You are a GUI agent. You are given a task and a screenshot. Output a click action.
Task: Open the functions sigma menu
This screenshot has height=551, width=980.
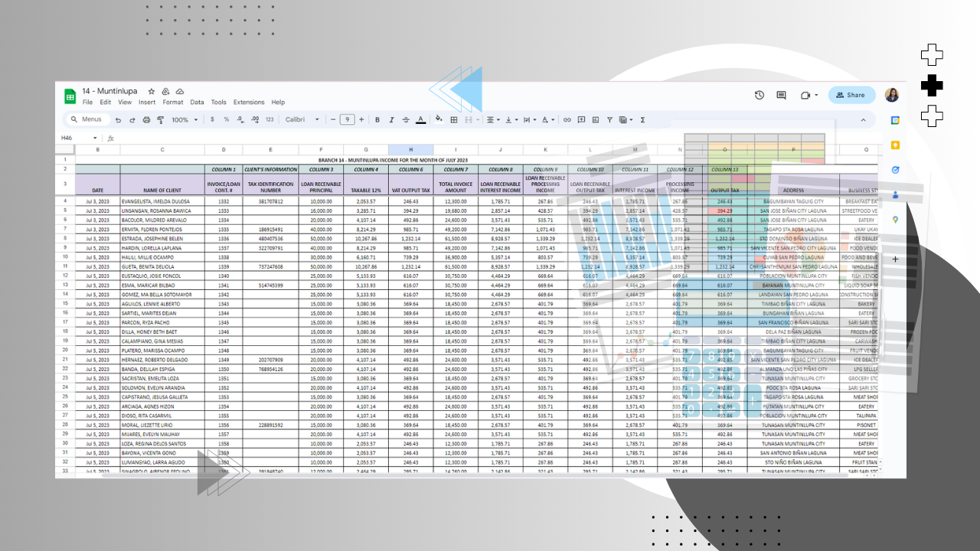(x=642, y=120)
